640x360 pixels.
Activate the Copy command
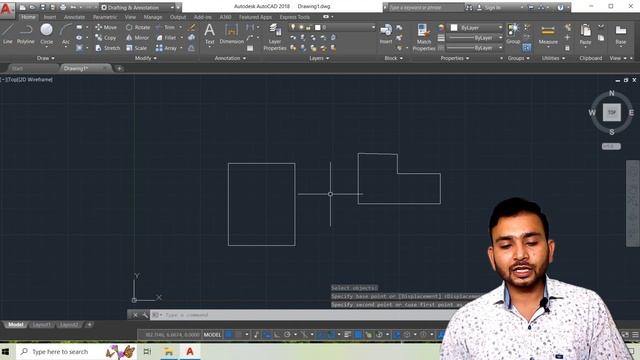click(106, 38)
